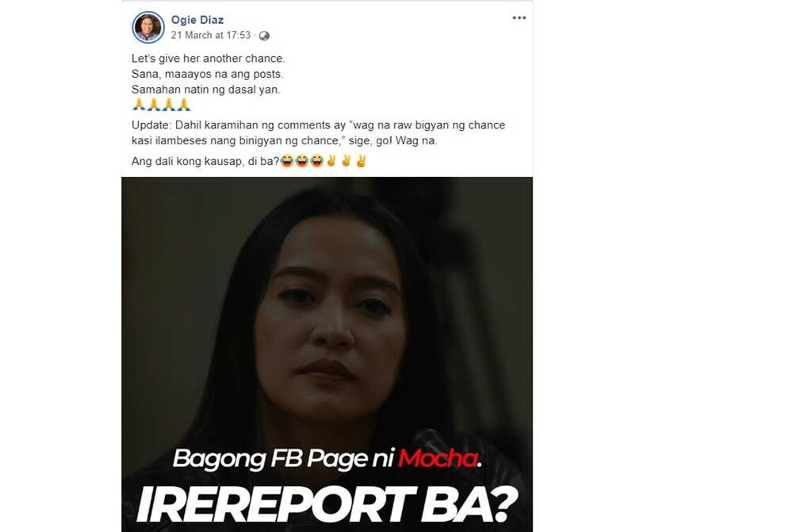Click the red Mocha word in the image
The height and width of the screenshot is (532, 793).
pyautogui.click(x=438, y=459)
